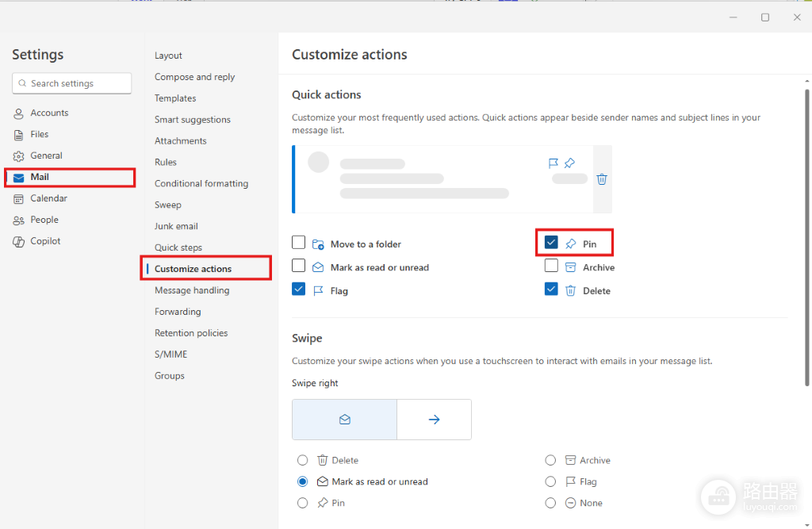Choose Delete radio for swipe right
This screenshot has height=529, width=812.
pos(302,460)
